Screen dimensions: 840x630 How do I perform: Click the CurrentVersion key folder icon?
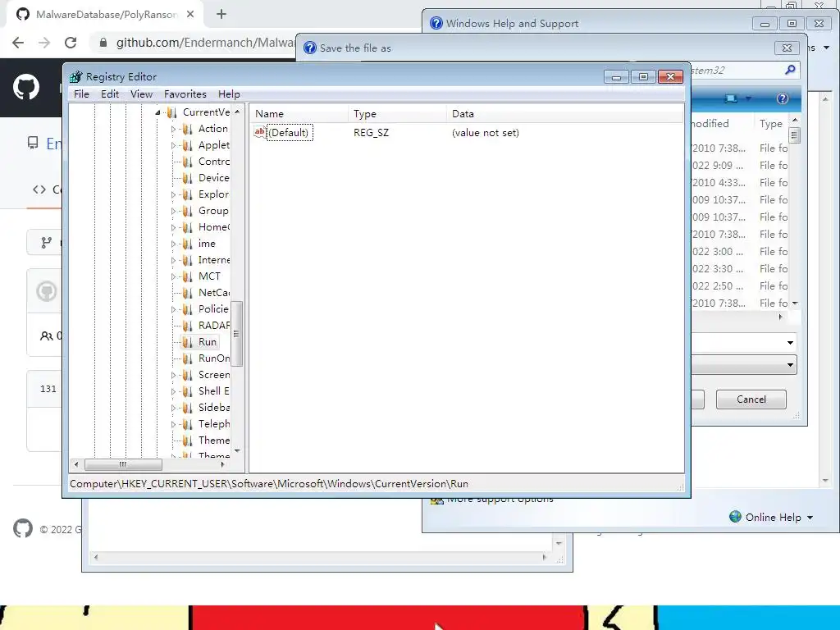[172, 112]
